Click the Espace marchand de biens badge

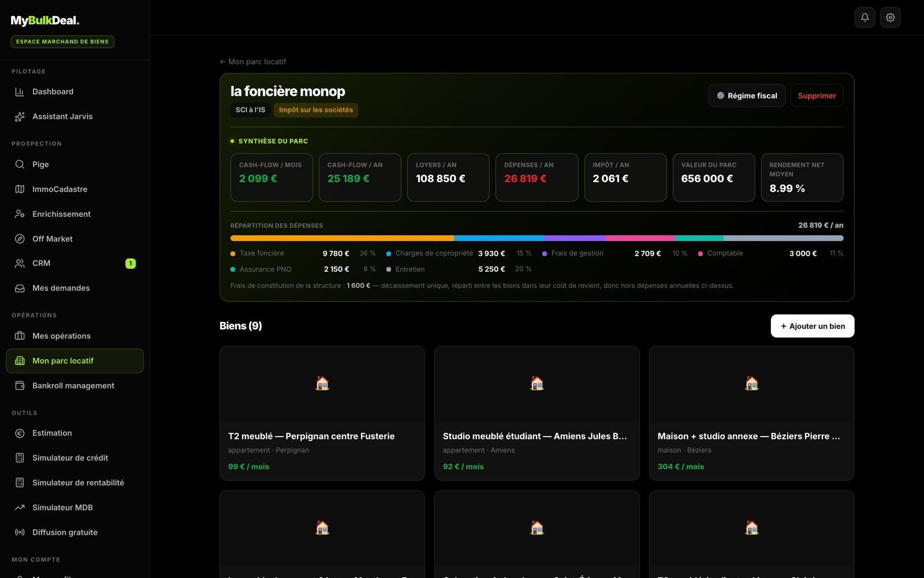tap(62, 42)
